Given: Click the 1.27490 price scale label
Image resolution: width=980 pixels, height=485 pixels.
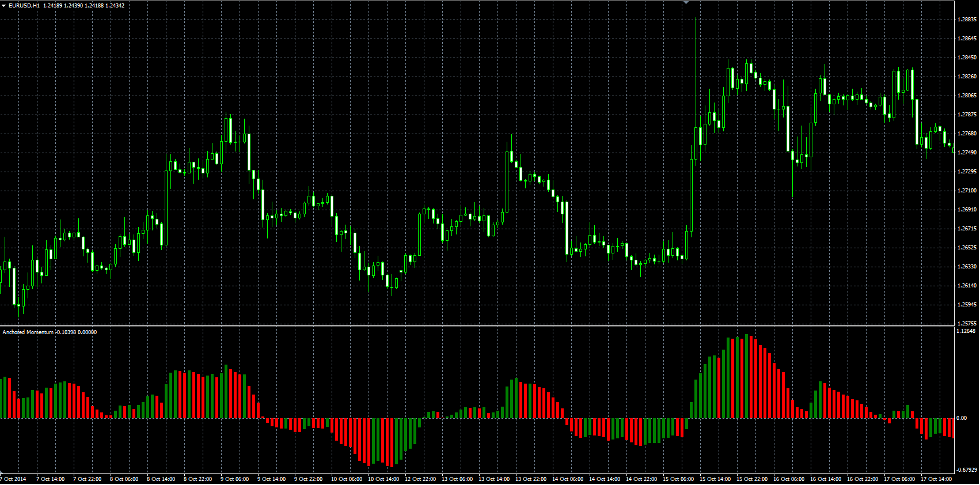Looking at the screenshot, I should pos(967,153).
